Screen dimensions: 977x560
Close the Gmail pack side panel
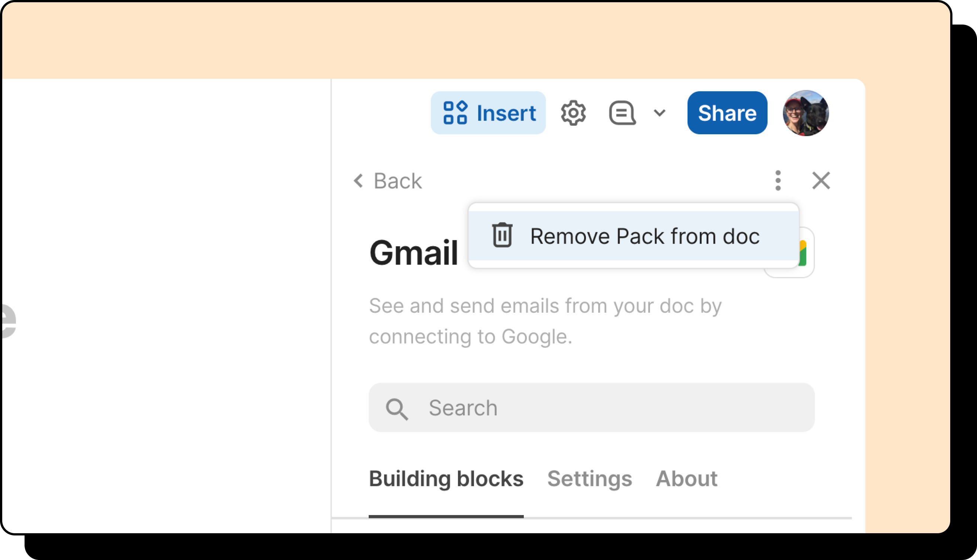click(x=821, y=180)
